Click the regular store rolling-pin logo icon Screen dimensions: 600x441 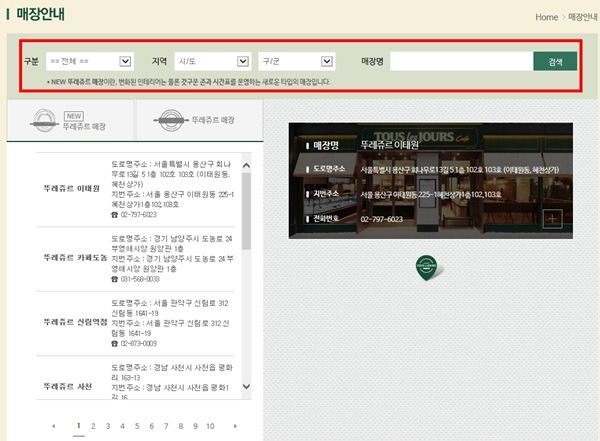[x=171, y=120]
